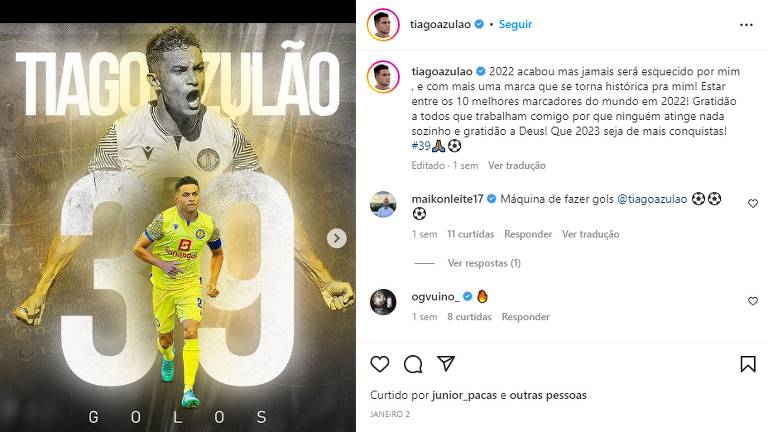This screenshot has height=432, width=768.
Task: Expand replies with Ver respostas (1)
Action: pos(484,263)
